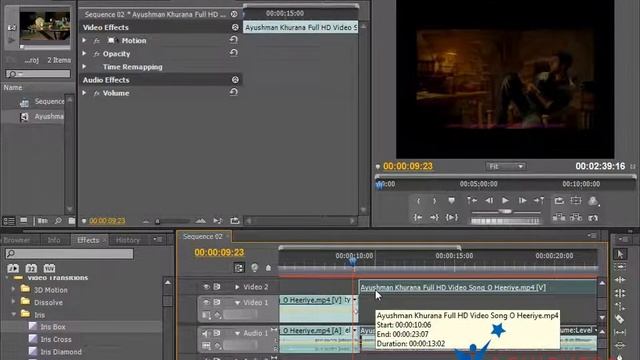Switch Project panel to Icon view

(x=24, y=221)
